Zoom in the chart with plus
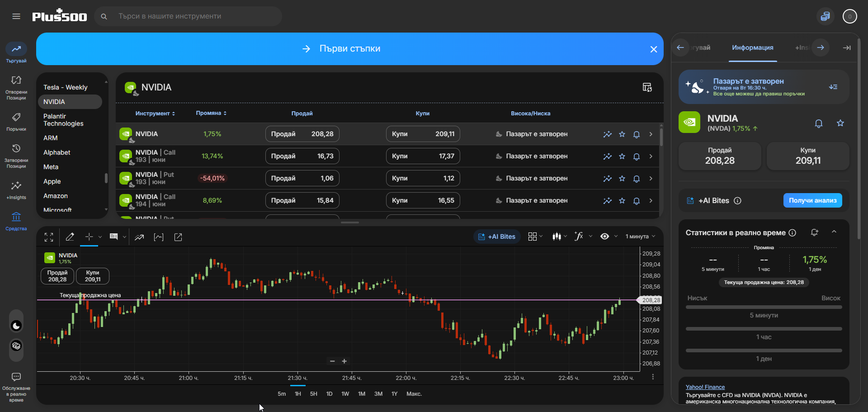This screenshot has height=412, width=868. [344, 361]
